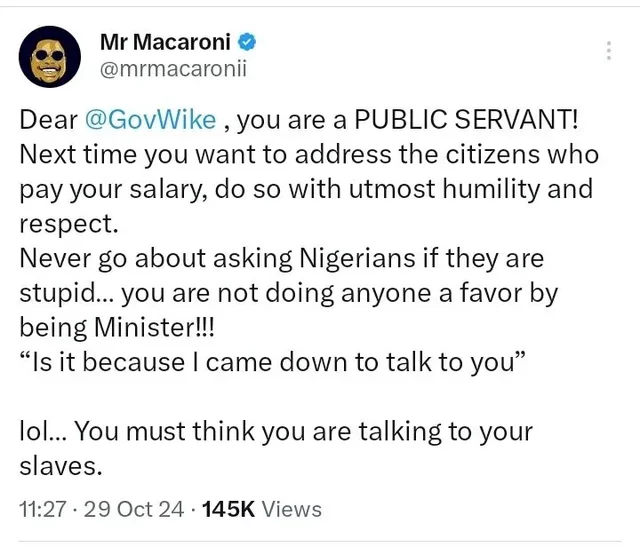Click the Mr Macaroni display name
The width and height of the screenshot is (640, 547).
pyautogui.click(x=165, y=42)
